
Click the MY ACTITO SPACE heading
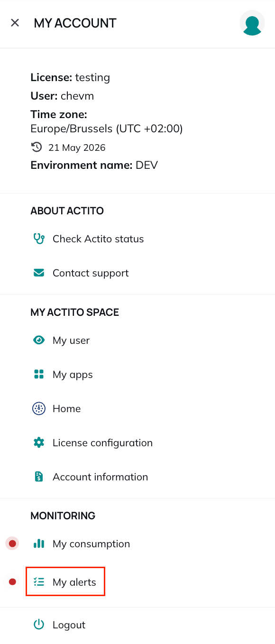[74, 312]
